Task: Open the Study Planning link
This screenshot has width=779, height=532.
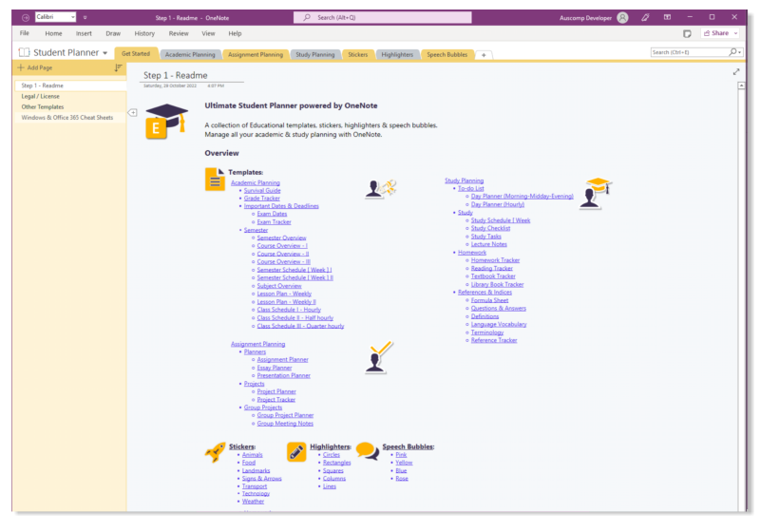Action: click(464, 180)
